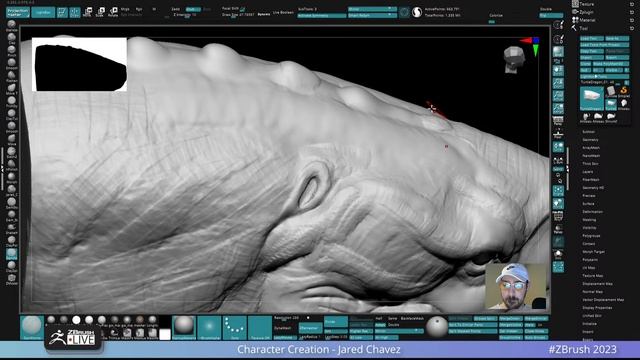Open the lower dropdown right of Activate Symmetry
The image size is (640, 360).
372,16
